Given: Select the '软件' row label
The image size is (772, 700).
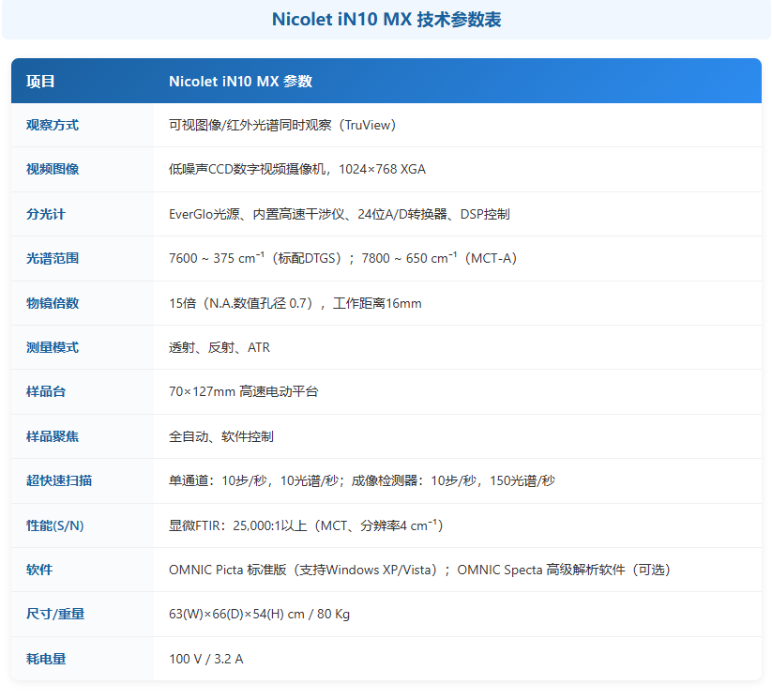Looking at the screenshot, I should [x=39, y=570].
